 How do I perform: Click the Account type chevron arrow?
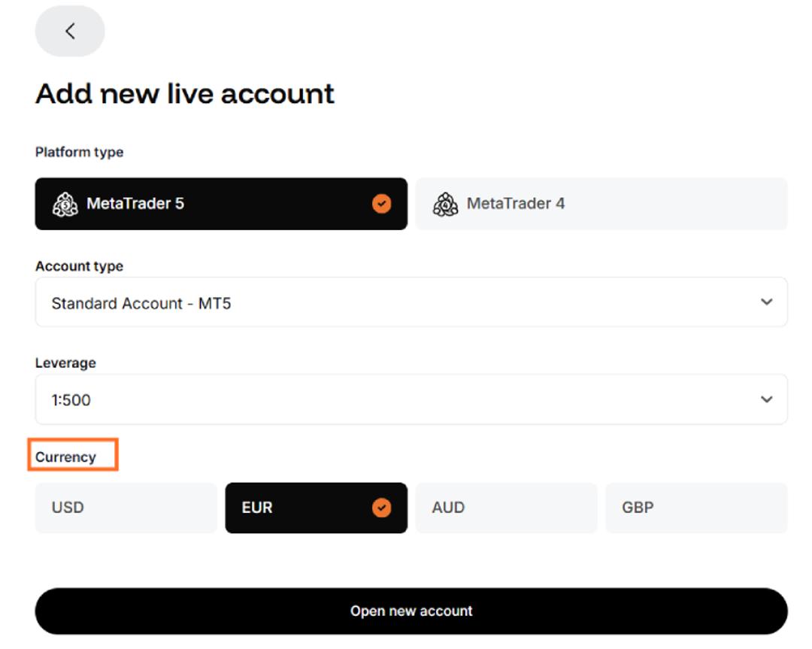pyautogui.click(x=766, y=302)
